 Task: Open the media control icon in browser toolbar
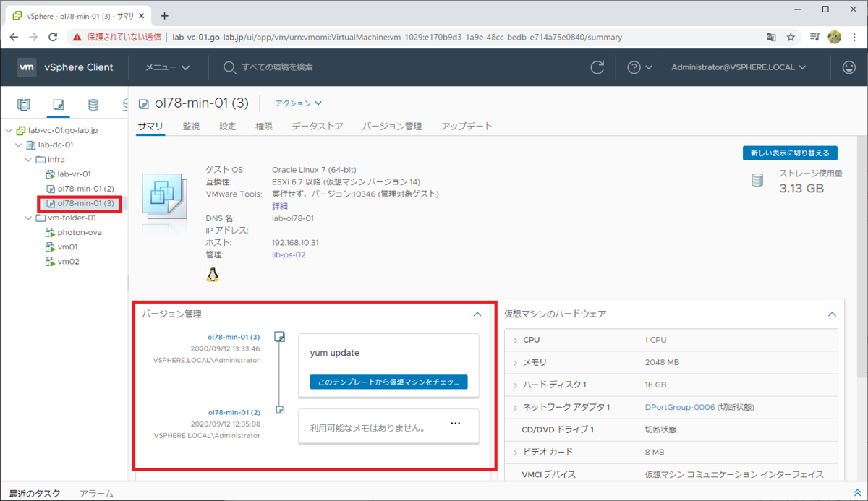pos(814,37)
